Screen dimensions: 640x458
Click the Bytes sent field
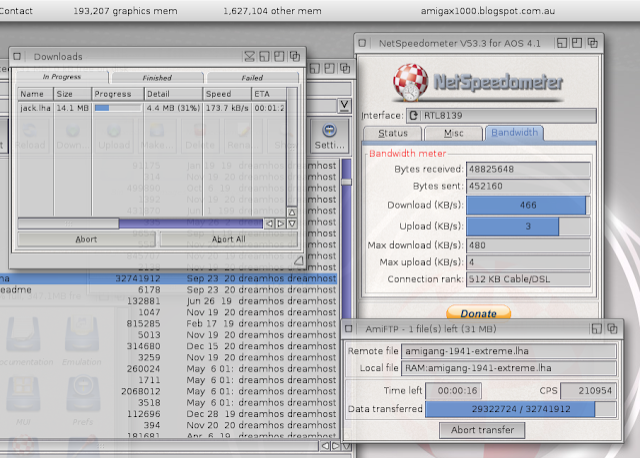[528, 187]
